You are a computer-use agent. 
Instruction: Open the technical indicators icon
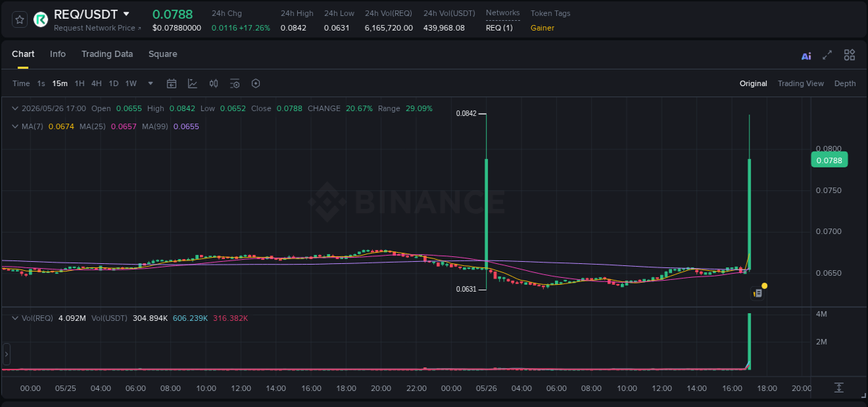click(192, 83)
